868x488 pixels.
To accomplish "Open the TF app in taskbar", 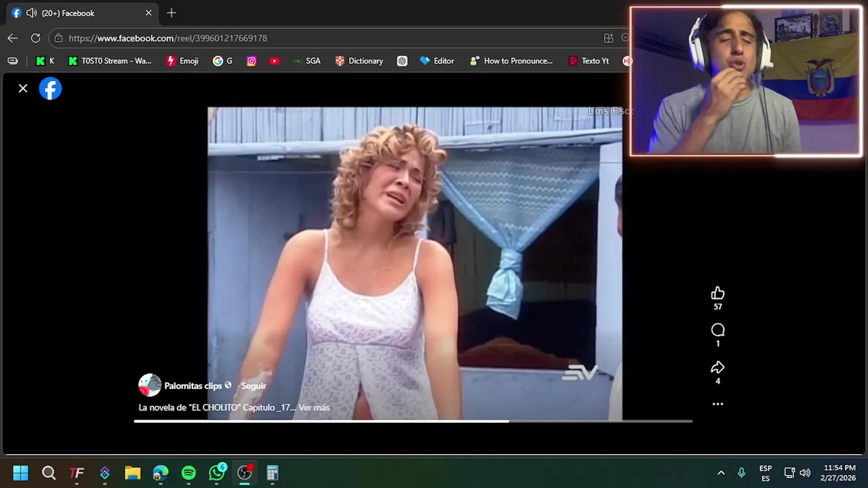I will click(77, 472).
